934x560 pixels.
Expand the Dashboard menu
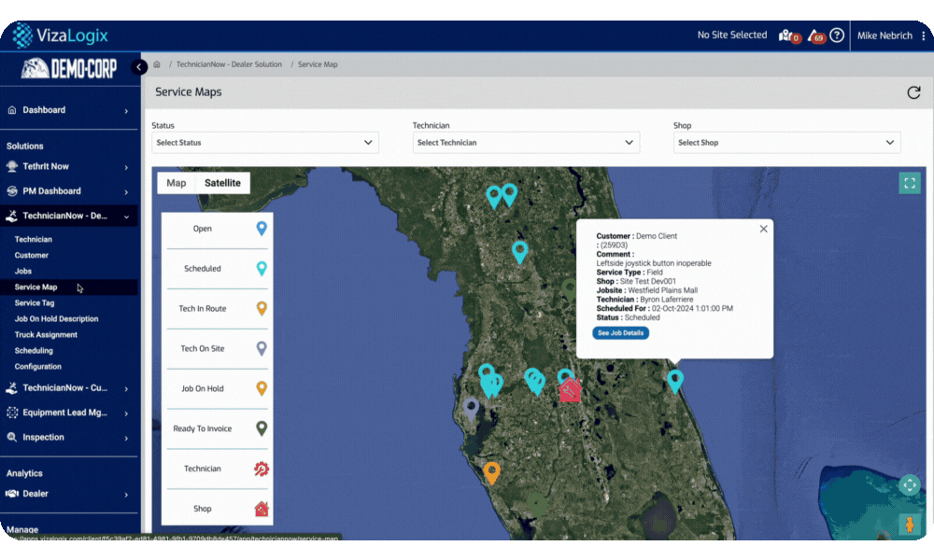click(x=68, y=110)
